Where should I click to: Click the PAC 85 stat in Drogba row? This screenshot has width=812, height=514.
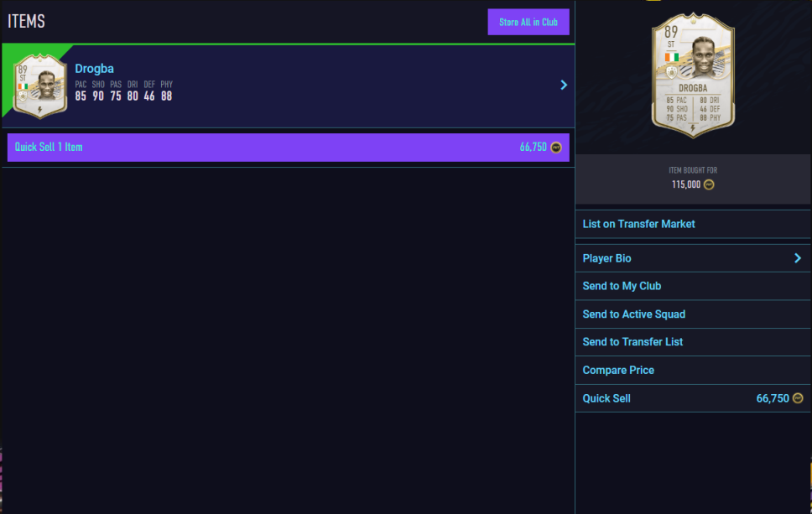[81, 91]
